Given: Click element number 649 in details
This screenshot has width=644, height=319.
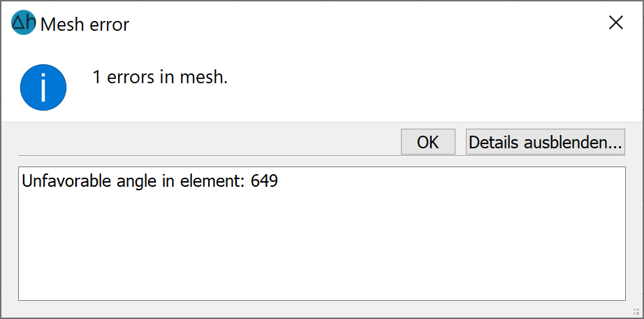Looking at the screenshot, I should [265, 180].
